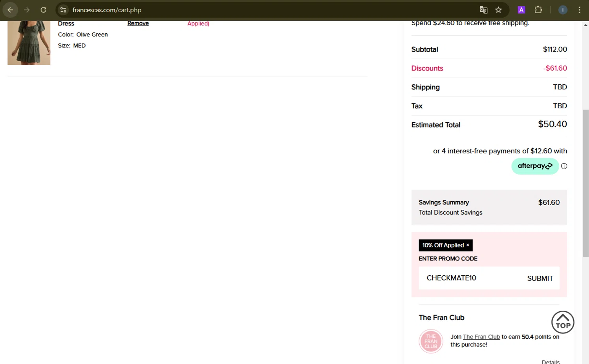Open the extensions puzzle icon

[x=538, y=10]
